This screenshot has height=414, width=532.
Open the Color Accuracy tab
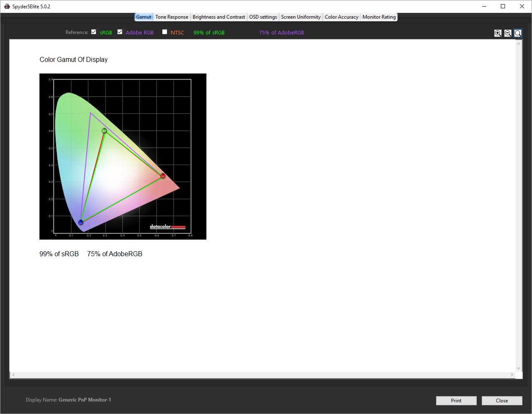341,17
